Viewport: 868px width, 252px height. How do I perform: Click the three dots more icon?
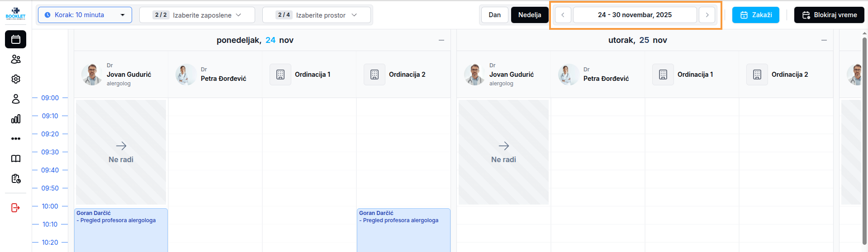[16, 139]
